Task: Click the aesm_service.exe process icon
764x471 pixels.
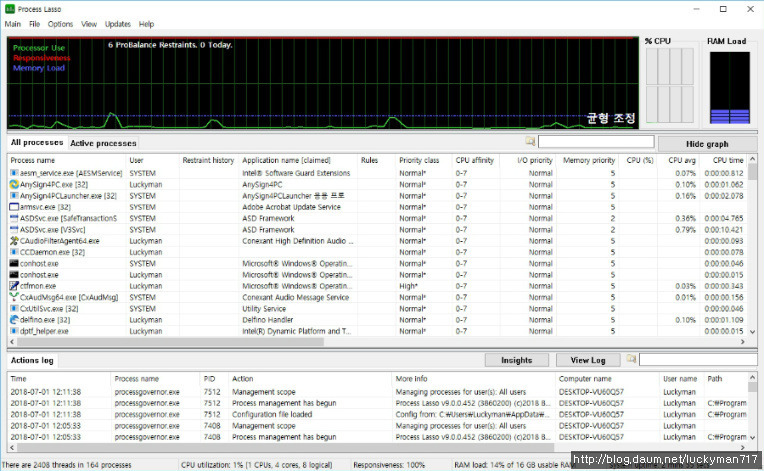Action: (x=14, y=173)
